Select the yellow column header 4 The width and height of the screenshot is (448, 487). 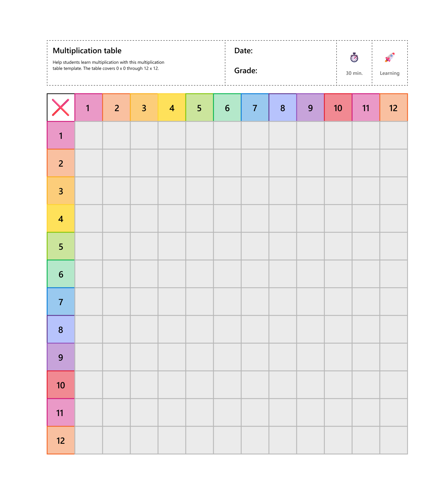pos(172,108)
